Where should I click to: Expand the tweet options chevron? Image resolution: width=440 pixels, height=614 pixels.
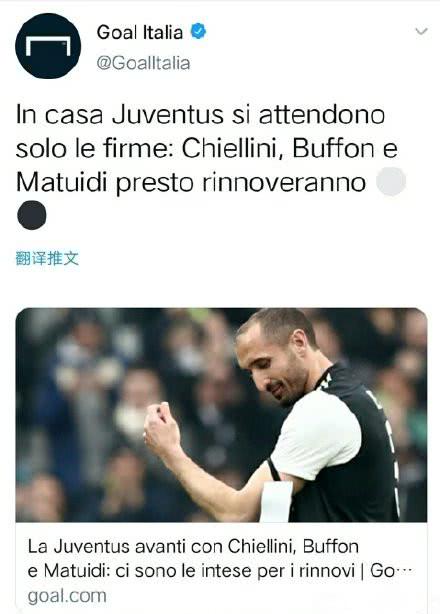421,31
